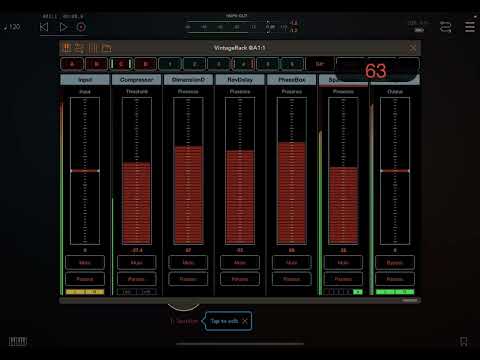Open the folder icon in VintageRack header

tap(107, 48)
